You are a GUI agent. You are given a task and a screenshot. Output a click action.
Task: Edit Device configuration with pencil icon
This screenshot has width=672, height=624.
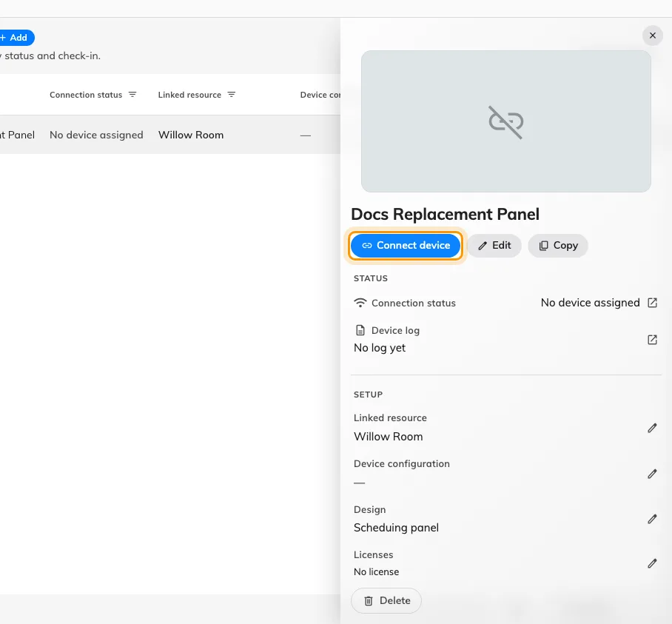click(x=652, y=474)
